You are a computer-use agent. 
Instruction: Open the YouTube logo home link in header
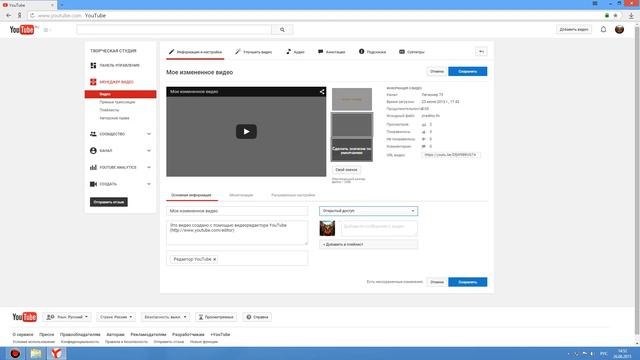coord(22,30)
